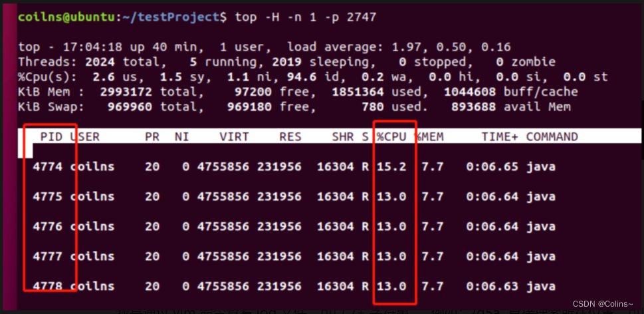
Task: Click the 7.7 %MEM value in the 4778 row
Action: (x=433, y=286)
